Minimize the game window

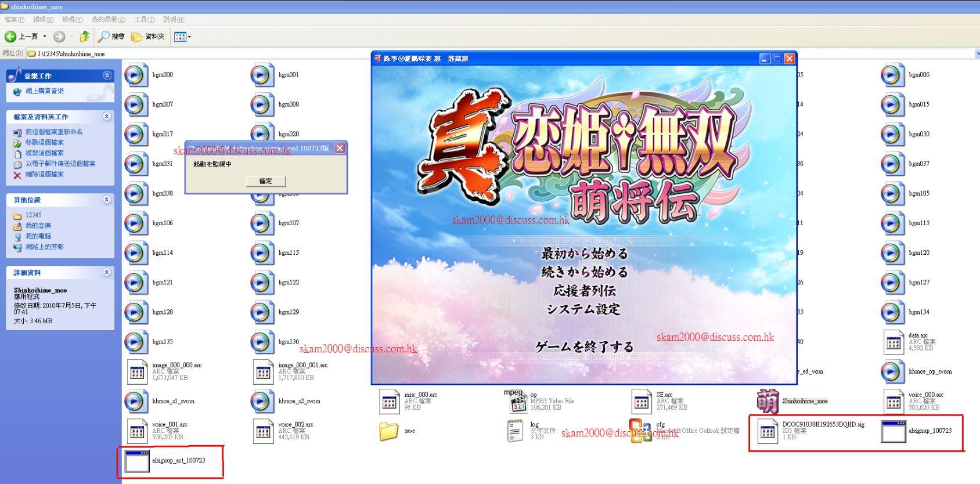point(765,59)
